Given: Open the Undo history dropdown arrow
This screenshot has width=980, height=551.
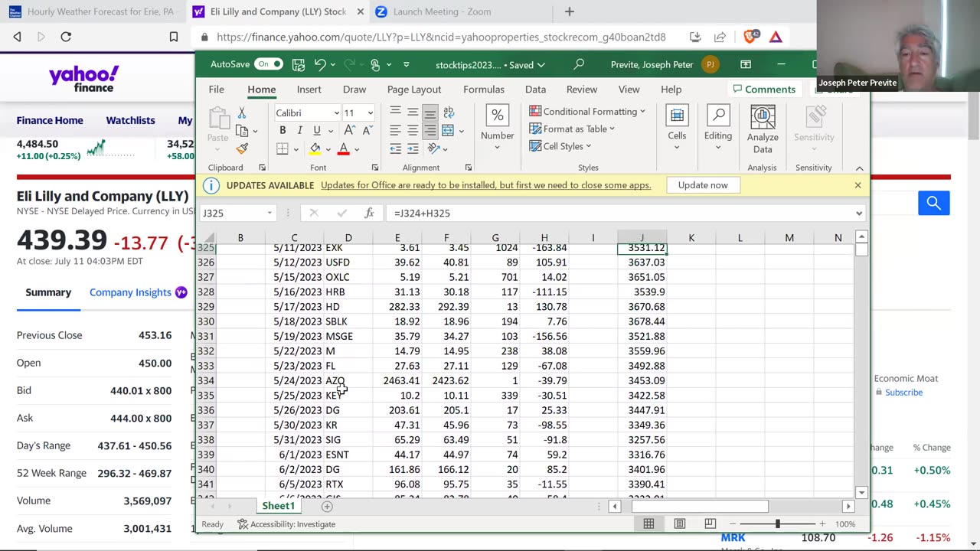Looking at the screenshot, I should pos(335,65).
